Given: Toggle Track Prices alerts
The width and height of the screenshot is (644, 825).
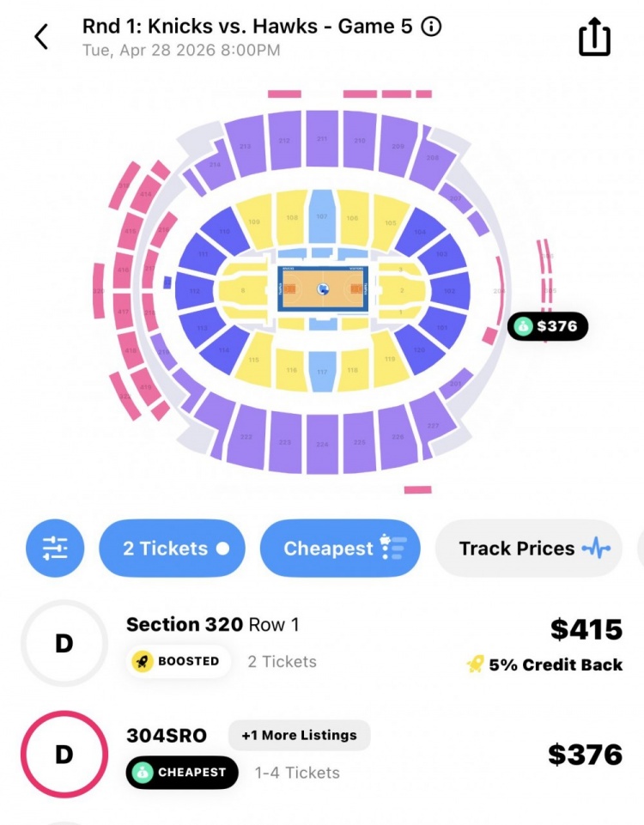Looking at the screenshot, I should point(528,549).
